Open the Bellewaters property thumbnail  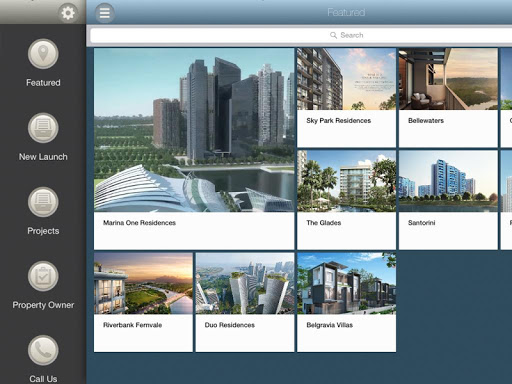coord(448,79)
